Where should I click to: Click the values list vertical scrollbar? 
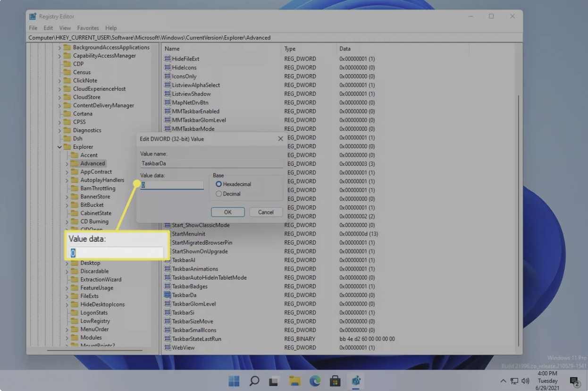coord(520,189)
